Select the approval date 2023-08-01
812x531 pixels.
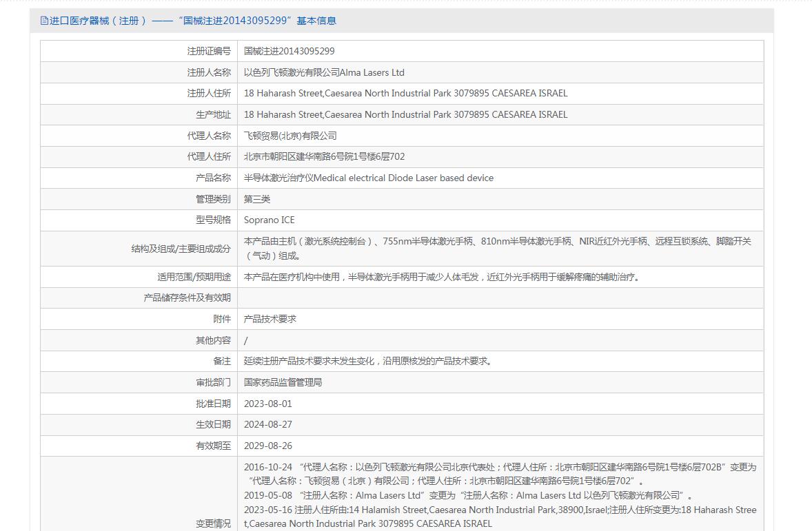pos(267,403)
